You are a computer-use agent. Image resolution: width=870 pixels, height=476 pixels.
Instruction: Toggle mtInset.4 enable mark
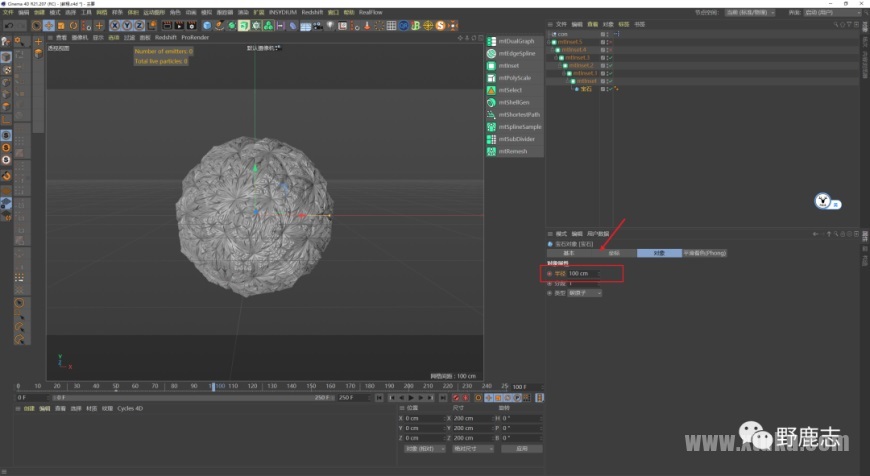click(610, 50)
